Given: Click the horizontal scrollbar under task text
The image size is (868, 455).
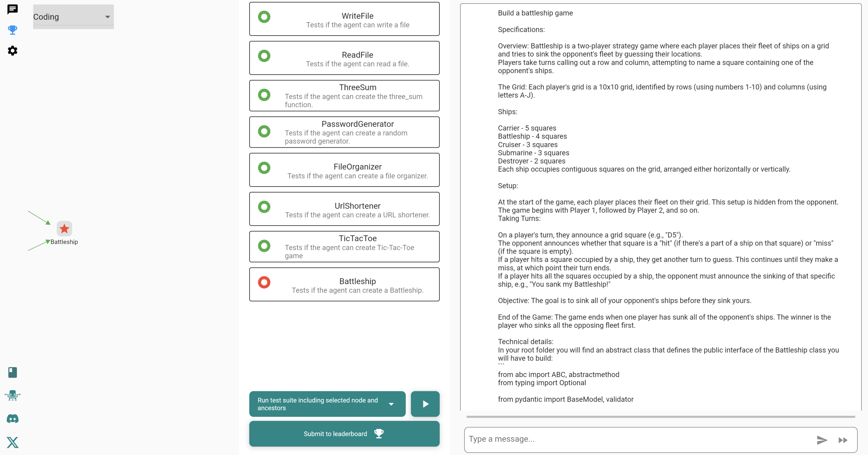Looking at the screenshot, I should [x=660, y=417].
